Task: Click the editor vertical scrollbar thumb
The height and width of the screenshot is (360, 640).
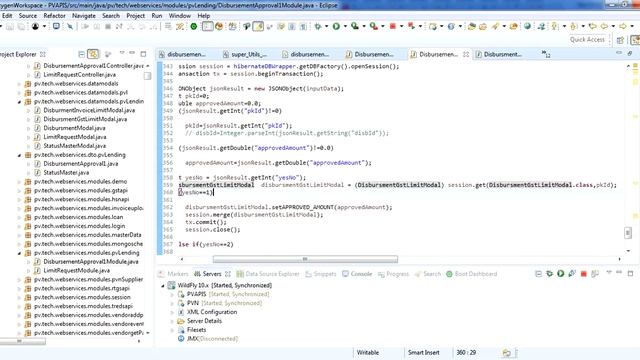Action: [628, 233]
